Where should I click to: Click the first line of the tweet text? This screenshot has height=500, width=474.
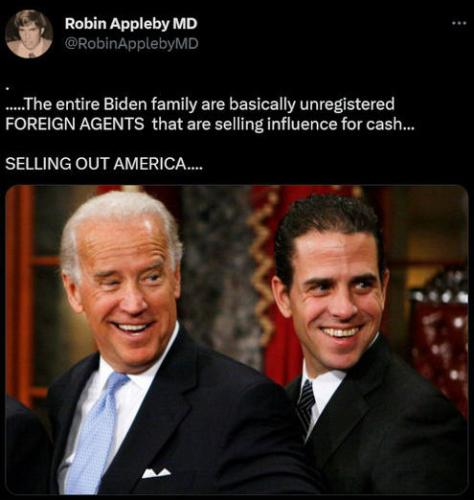click(x=200, y=104)
